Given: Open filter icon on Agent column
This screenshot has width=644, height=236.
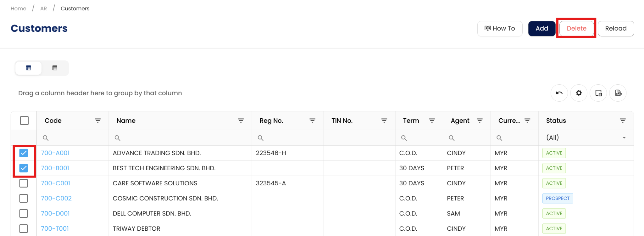Looking at the screenshot, I should [480, 121].
